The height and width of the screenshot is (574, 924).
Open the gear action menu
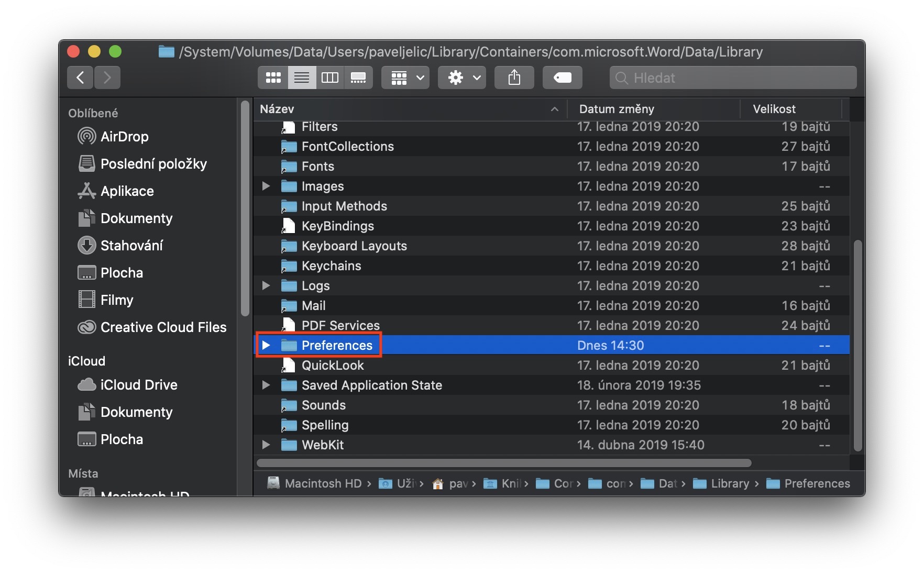coord(462,78)
